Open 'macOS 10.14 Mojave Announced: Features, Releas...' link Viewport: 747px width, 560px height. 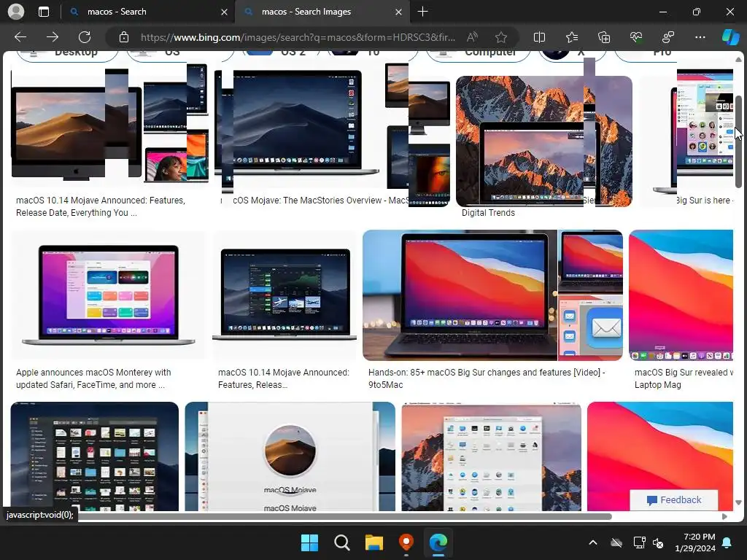pyautogui.click(x=284, y=378)
